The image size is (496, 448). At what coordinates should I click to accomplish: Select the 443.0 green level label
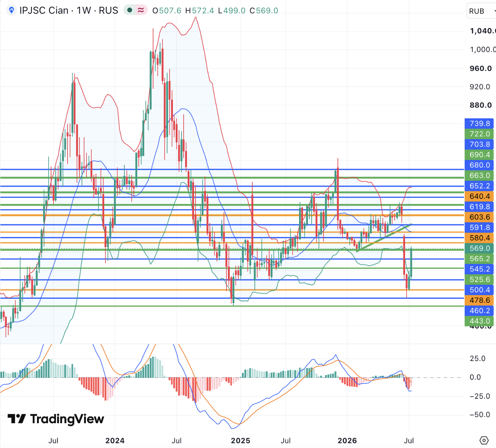coord(479,321)
